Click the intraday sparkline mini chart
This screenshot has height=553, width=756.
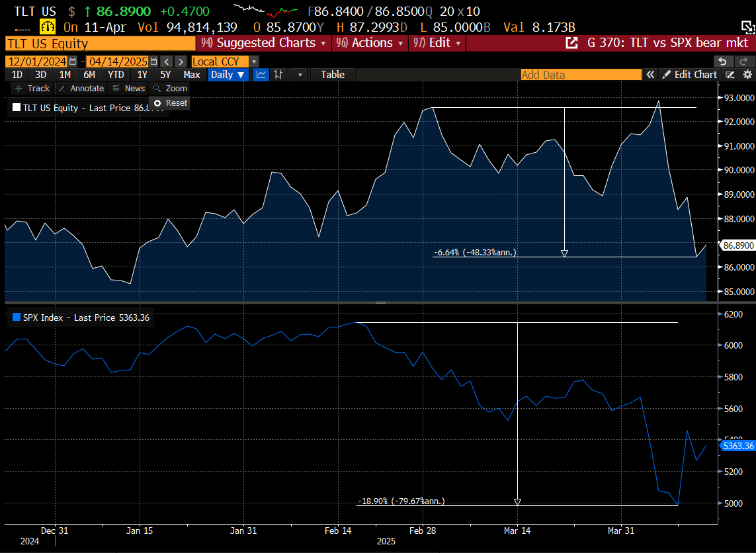click(265, 11)
